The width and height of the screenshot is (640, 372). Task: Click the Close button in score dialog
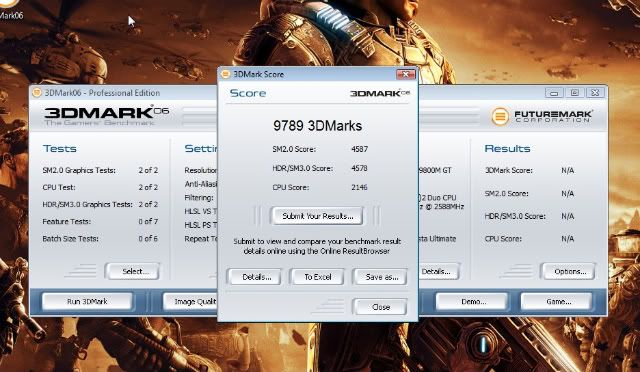(380, 307)
